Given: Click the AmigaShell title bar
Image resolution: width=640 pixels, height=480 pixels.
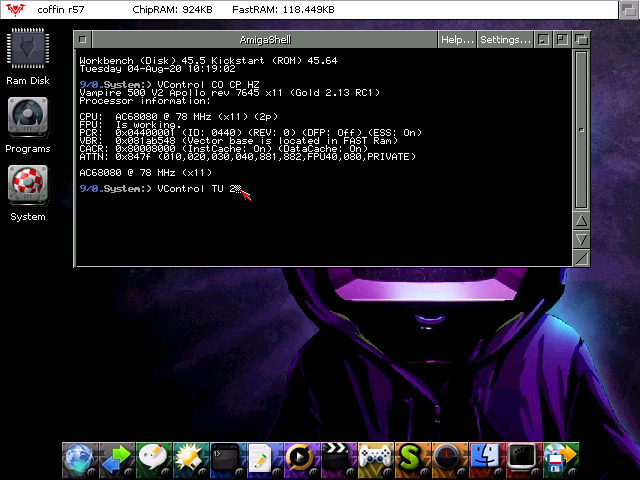Looking at the screenshot, I should (x=265, y=40).
